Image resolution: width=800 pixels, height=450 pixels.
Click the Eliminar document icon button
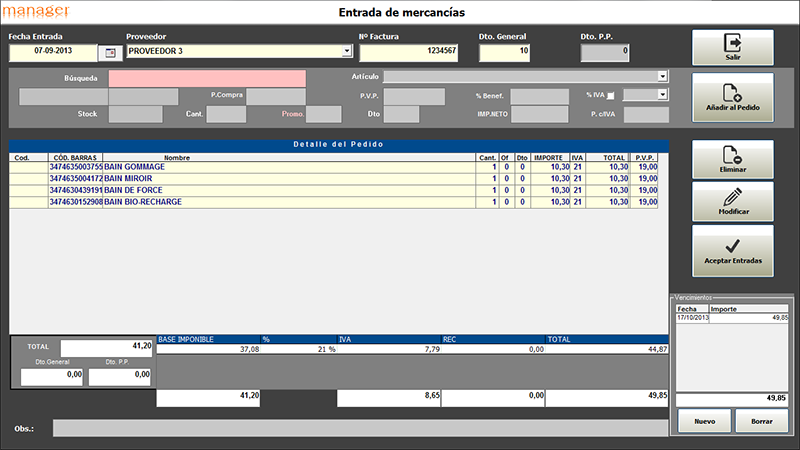coord(732,160)
